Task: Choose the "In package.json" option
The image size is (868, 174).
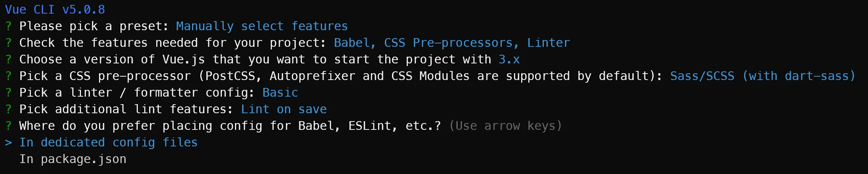Action: point(73,159)
